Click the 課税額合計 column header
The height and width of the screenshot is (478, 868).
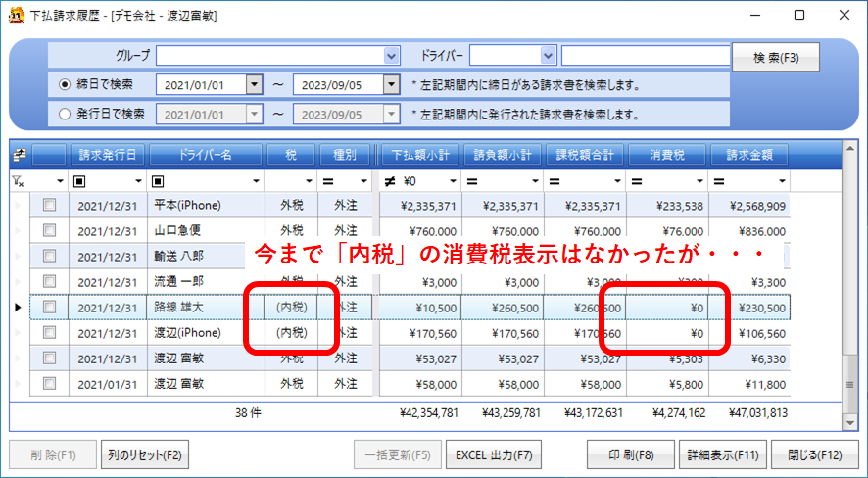click(585, 155)
